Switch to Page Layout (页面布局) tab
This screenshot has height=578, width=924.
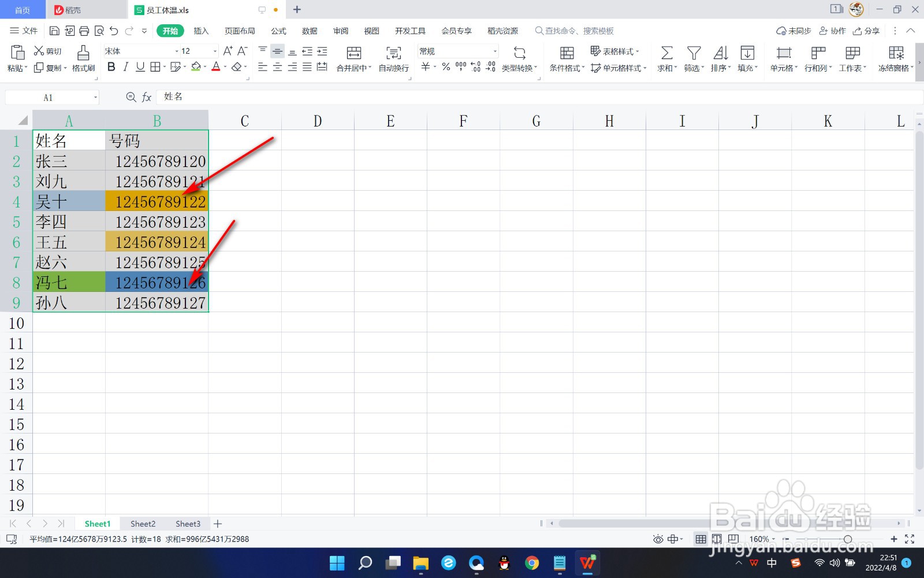coord(240,31)
